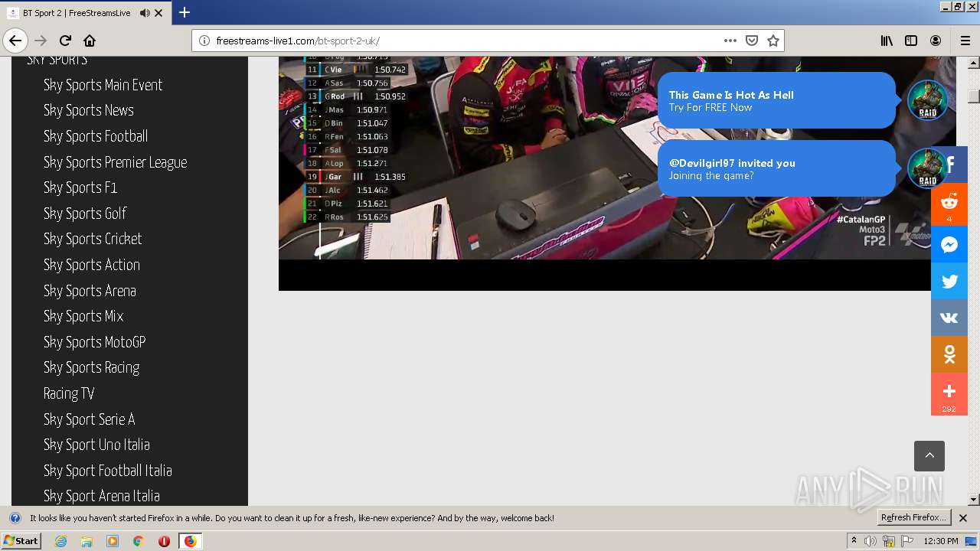This screenshot has width=980, height=551.
Task: Click the page vertical scrollbar down arrow
Action: (x=974, y=500)
